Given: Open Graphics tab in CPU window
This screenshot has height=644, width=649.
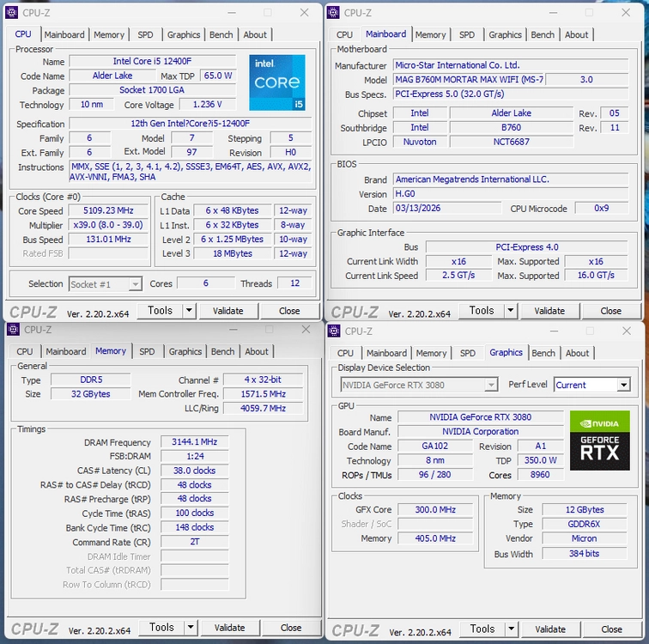Looking at the screenshot, I should 184,34.
